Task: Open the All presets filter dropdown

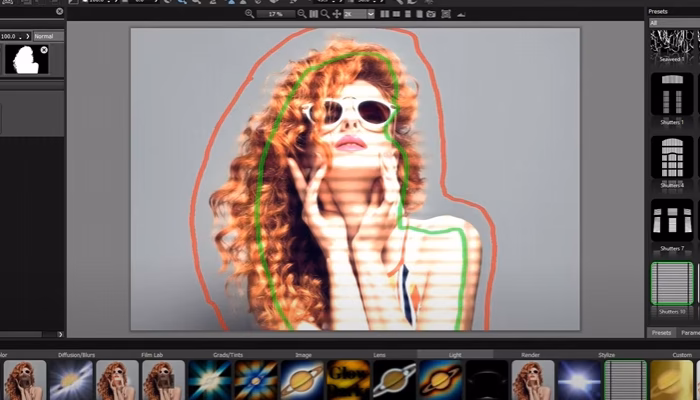Action: coord(672,21)
